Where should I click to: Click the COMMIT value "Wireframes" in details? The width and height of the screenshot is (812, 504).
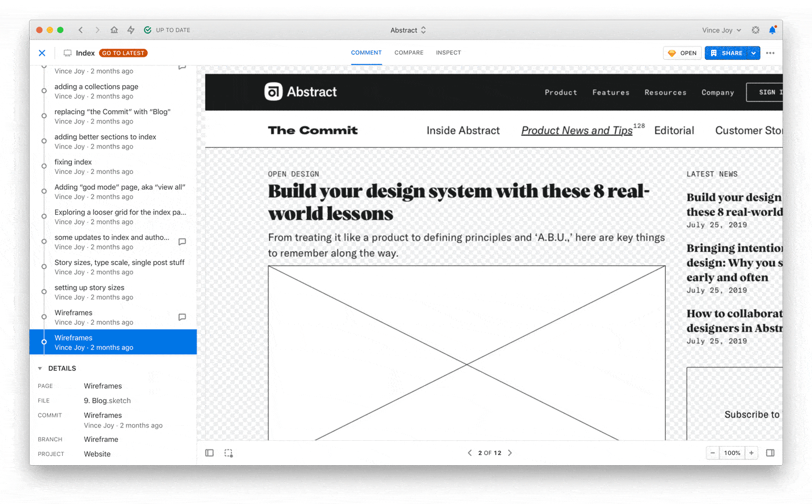[103, 415]
